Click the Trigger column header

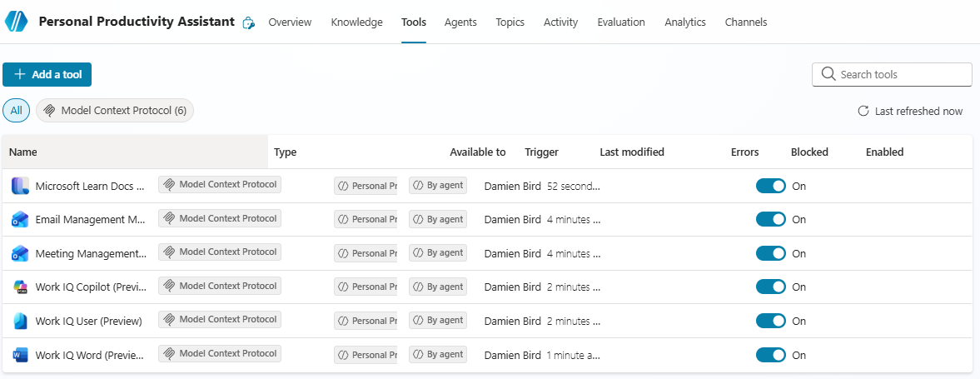[542, 152]
